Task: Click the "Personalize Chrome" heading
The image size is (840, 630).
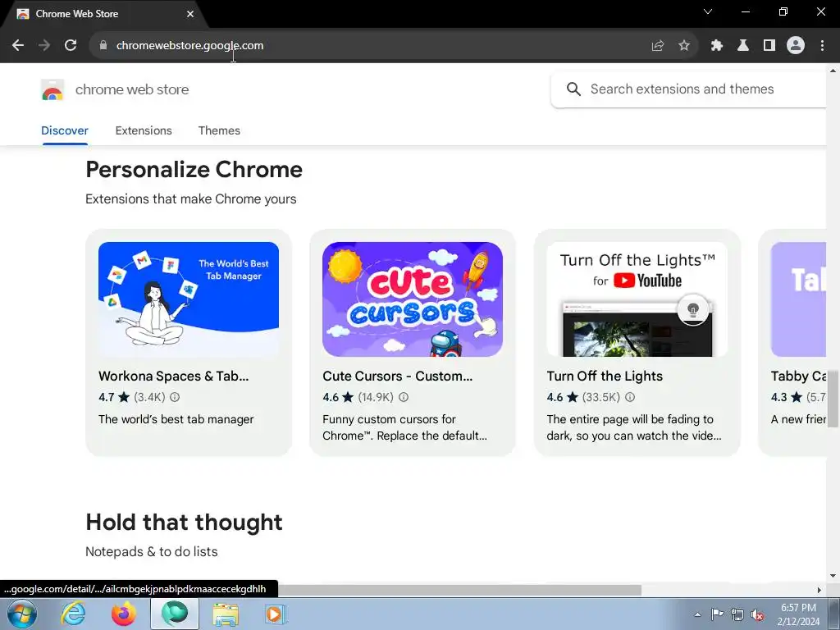Action: 194,169
